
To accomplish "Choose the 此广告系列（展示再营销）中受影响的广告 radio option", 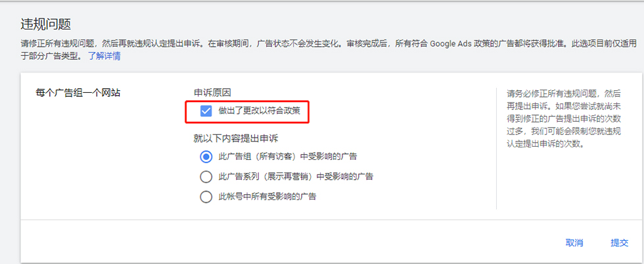I will pos(206,176).
